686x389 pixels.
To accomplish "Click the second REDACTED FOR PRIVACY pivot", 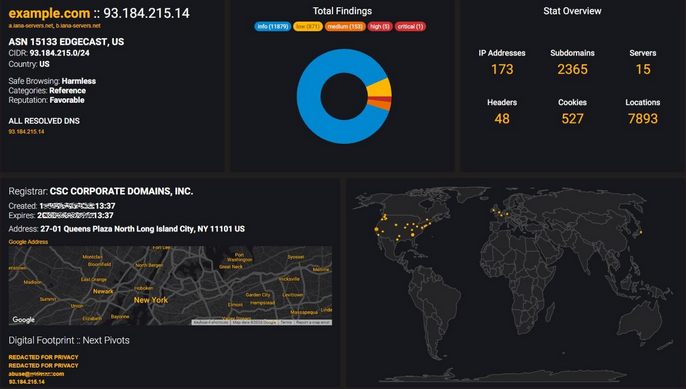I will click(x=43, y=365).
